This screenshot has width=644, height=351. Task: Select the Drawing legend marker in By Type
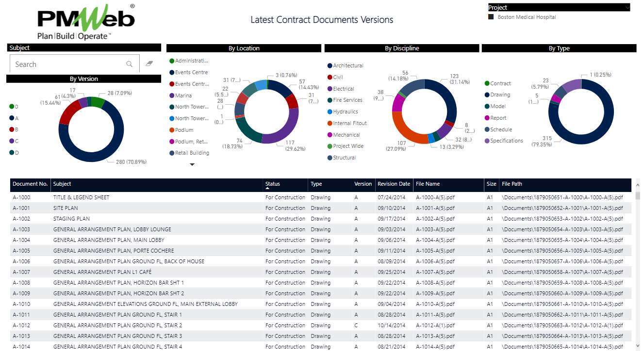click(487, 95)
